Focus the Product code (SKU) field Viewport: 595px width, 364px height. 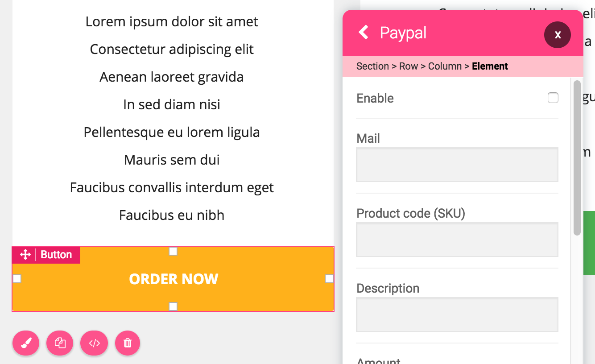coord(457,240)
